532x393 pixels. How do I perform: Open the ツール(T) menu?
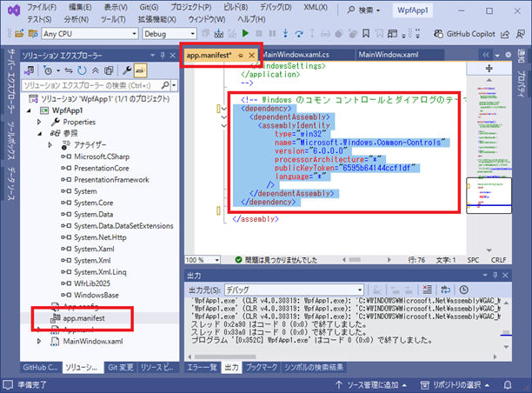113,19
